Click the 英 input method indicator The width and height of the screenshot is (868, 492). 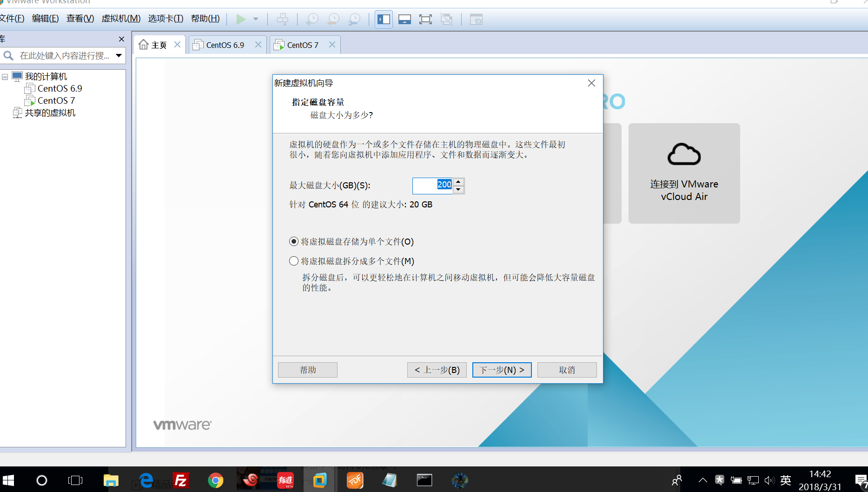click(786, 480)
